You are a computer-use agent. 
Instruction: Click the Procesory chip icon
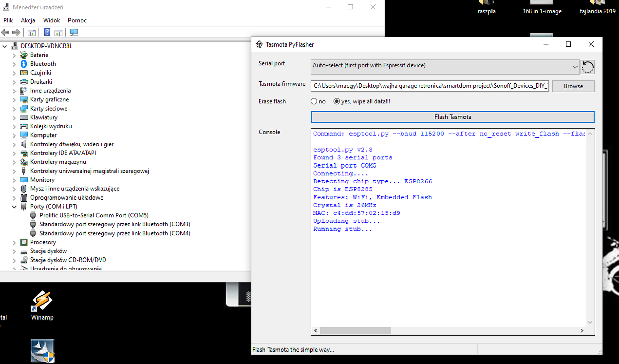coord(24,242)
